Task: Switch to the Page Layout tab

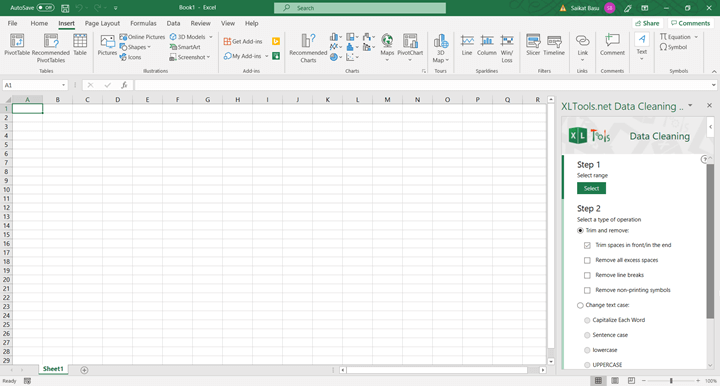Action: coord(102,23)
